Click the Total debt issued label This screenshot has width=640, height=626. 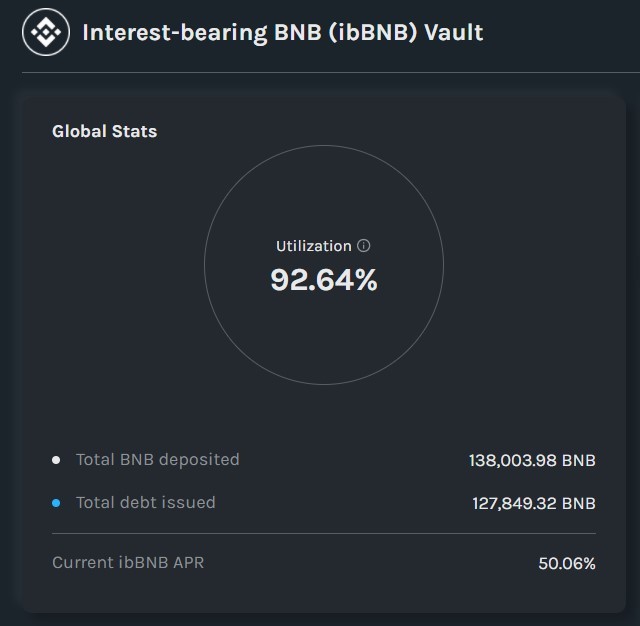click(146, 503)
